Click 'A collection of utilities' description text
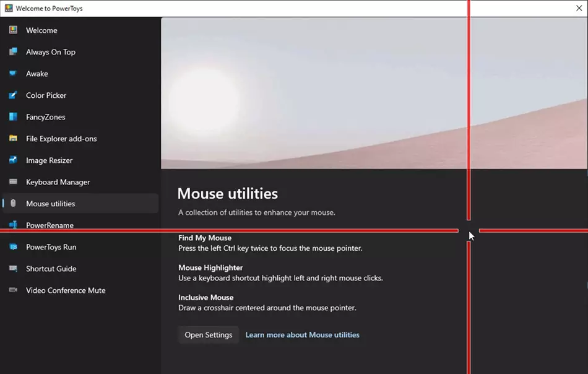588x374 pixels. (x=257, y=212)
